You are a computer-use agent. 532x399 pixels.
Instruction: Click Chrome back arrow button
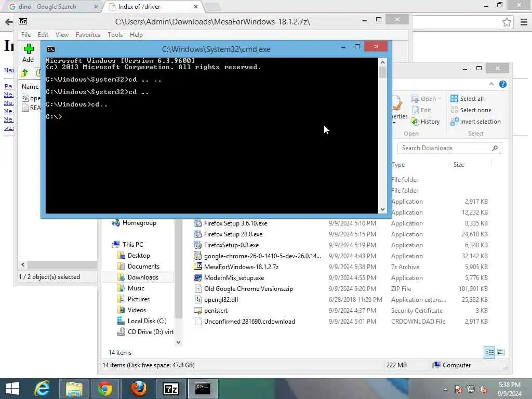pyautogui.click(x=8, y=22)
